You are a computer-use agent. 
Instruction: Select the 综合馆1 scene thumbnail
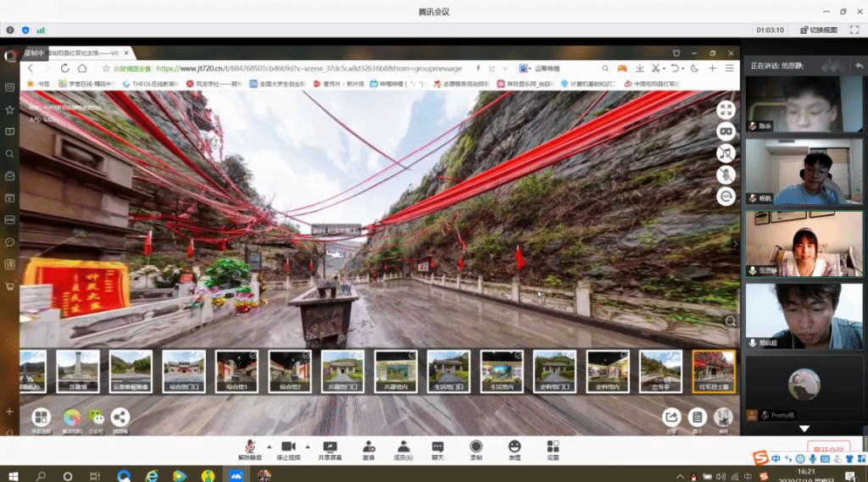click(x=236, y=371)
